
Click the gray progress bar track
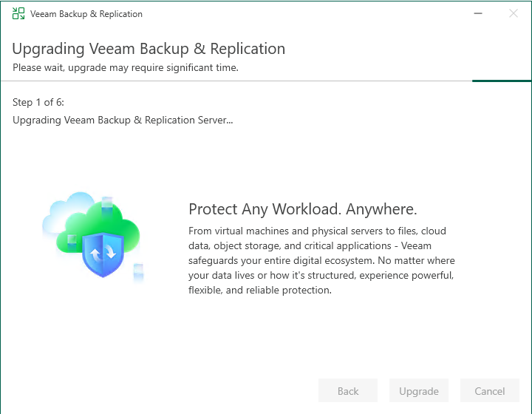[x=236, y=81]
